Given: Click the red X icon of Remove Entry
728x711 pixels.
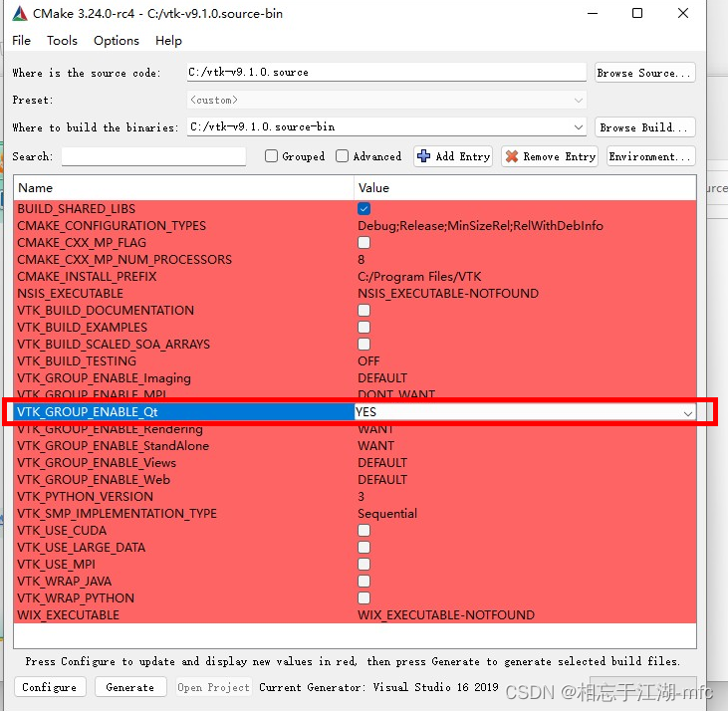Looking at the screenshot, I should tap(512, 156).
